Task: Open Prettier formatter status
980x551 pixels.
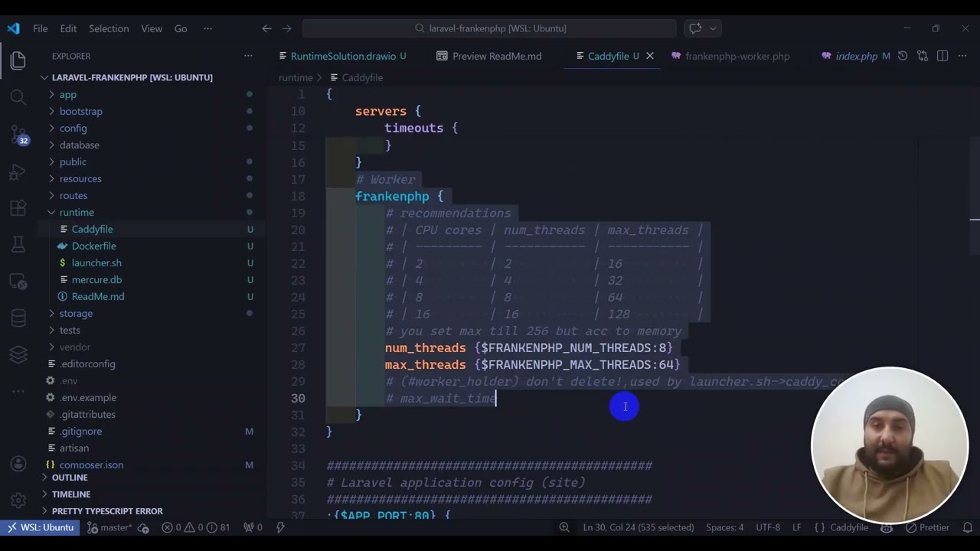Action: click(927, 527)
